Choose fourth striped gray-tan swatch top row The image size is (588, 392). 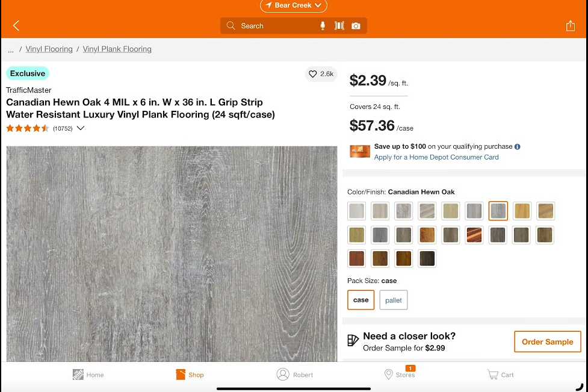pyautogui.click(x=427, y=211)
